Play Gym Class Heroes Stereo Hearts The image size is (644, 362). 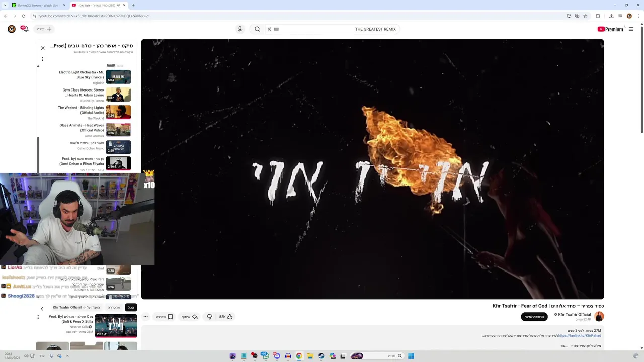pyautogui.click(x=94, y=95)
